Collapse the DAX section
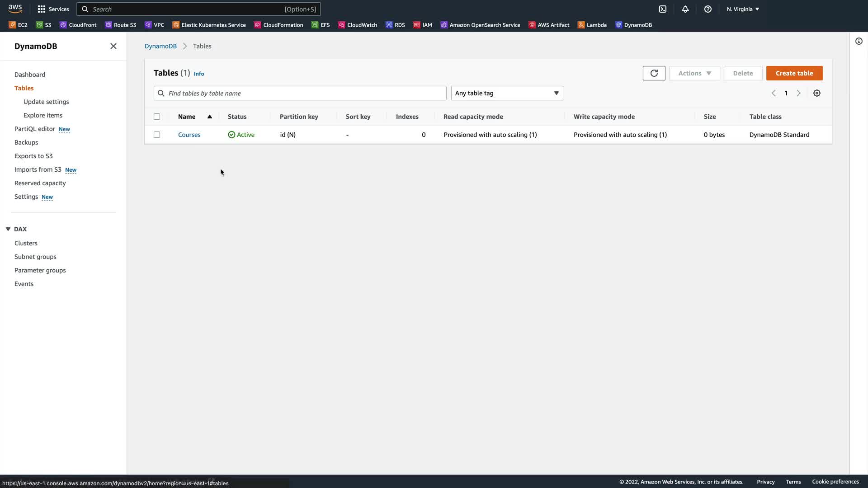The height and width of the screenshot is (488, 868). tap(8, 229)
